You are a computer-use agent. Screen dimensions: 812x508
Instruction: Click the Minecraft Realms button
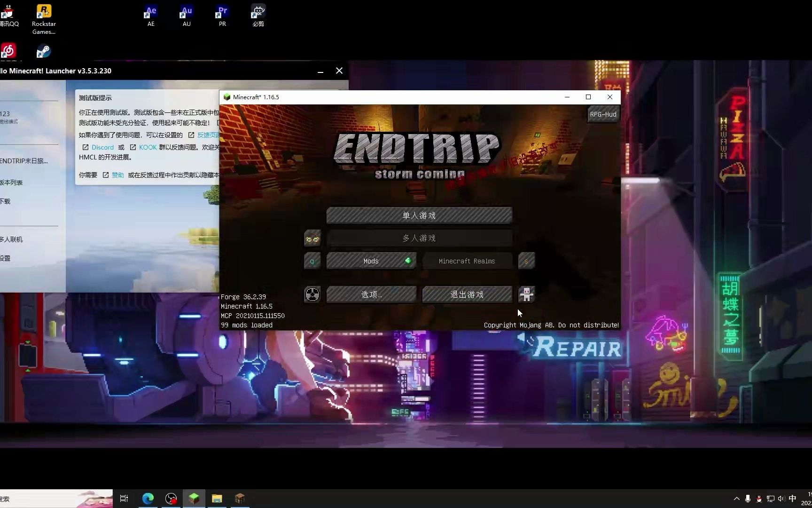(x=467, y=261)
